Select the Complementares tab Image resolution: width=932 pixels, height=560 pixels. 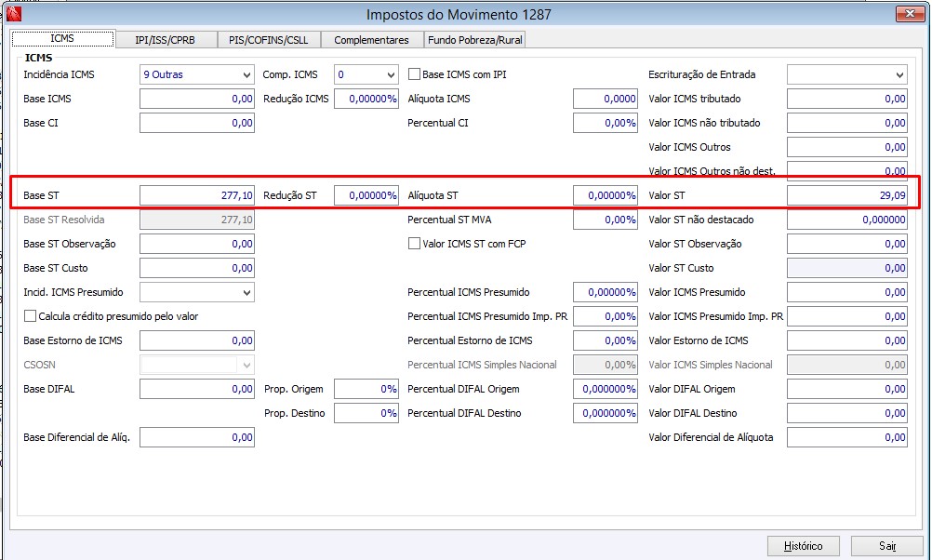(371, 40)
